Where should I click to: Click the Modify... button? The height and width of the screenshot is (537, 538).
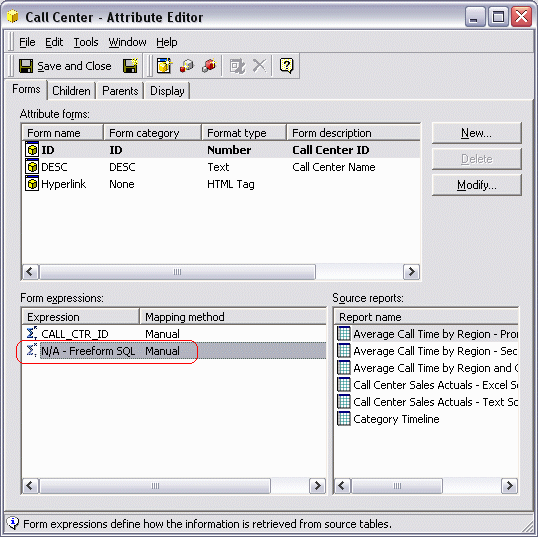click(x=477, y=185)
